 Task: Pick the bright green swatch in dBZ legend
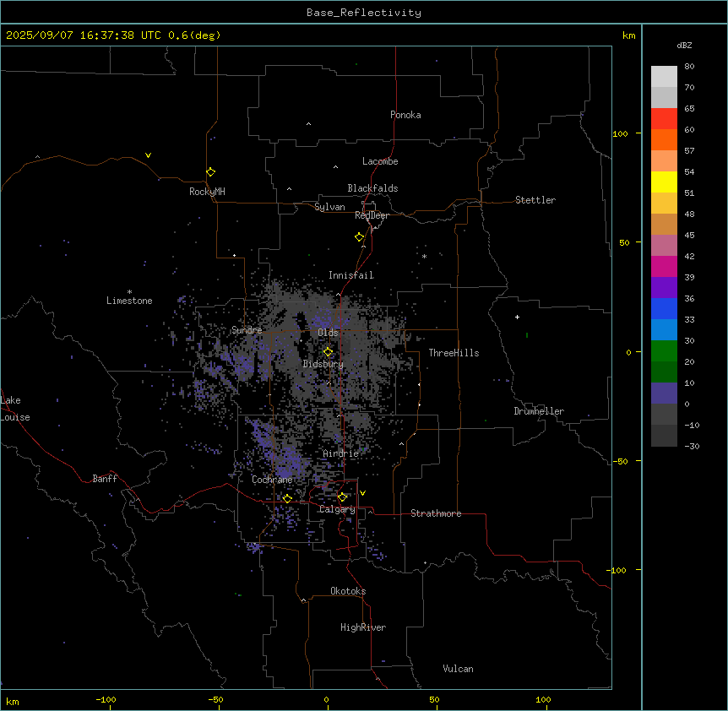(x=664, y=351)
